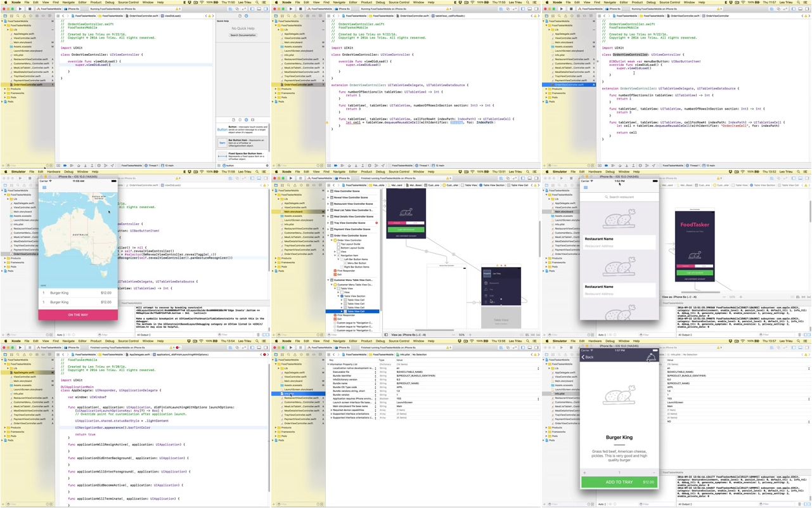Click Simulate Location icon in 11:50 debug bar

[112, 166]
